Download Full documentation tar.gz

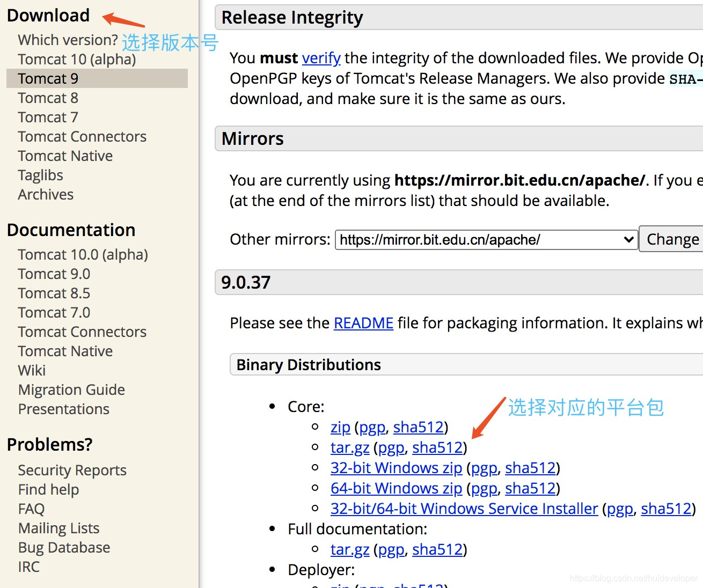350,549
